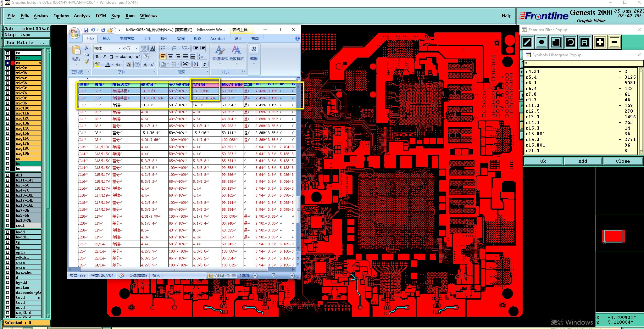Increase indent in Word paragraph group
644x329 pixels.
click(203, 48)
